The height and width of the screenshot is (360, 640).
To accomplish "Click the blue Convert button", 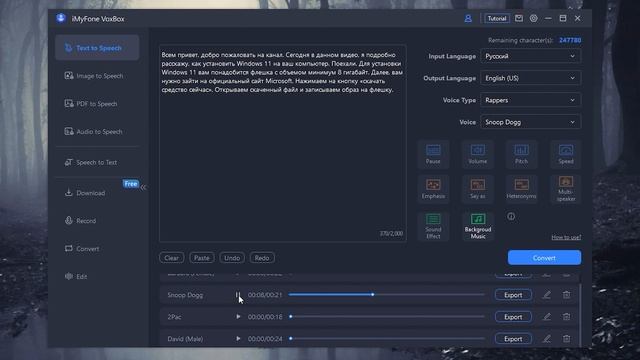I will 544,258.
